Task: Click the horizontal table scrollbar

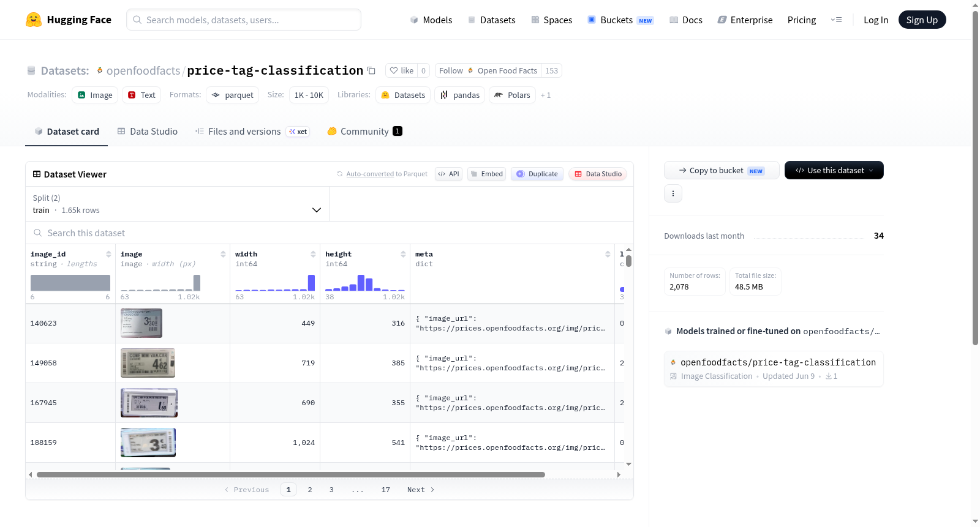Action: [291, 474]
